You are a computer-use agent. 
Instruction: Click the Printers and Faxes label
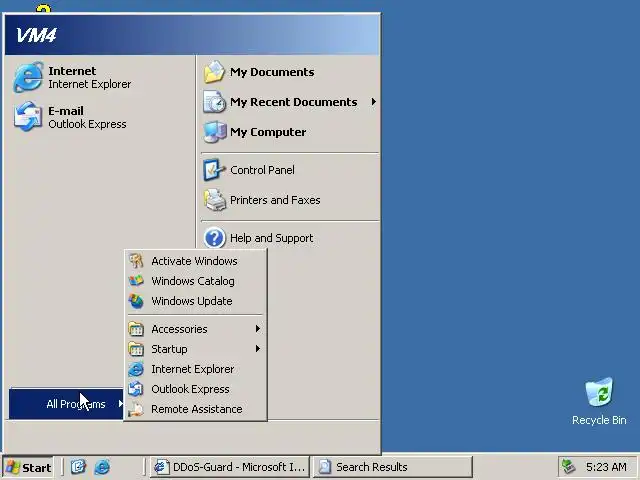(275, 200)
